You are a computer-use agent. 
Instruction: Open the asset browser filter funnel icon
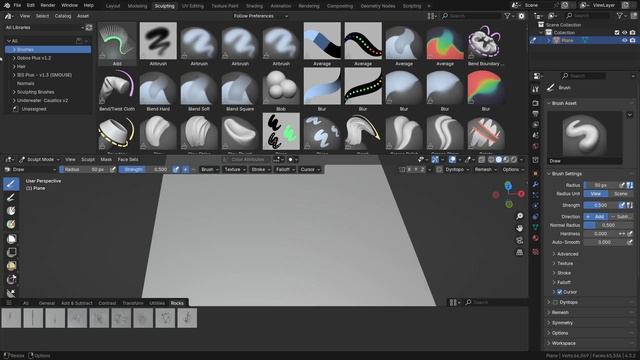click(x=507, y=16)
